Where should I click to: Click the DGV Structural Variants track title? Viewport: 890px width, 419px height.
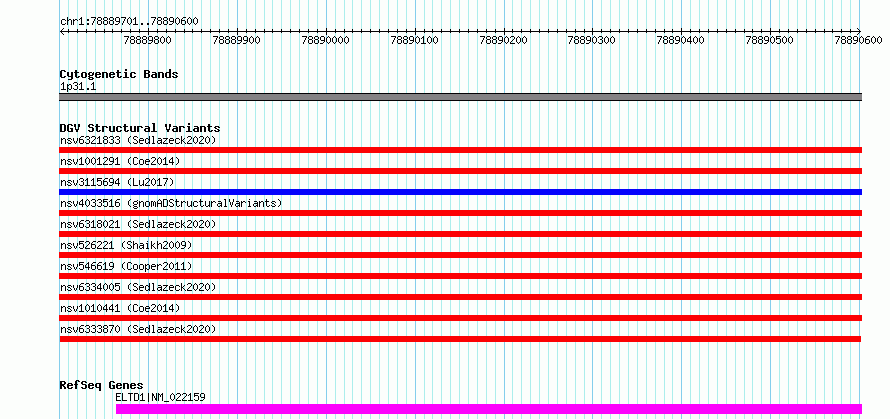pos(140,128)
